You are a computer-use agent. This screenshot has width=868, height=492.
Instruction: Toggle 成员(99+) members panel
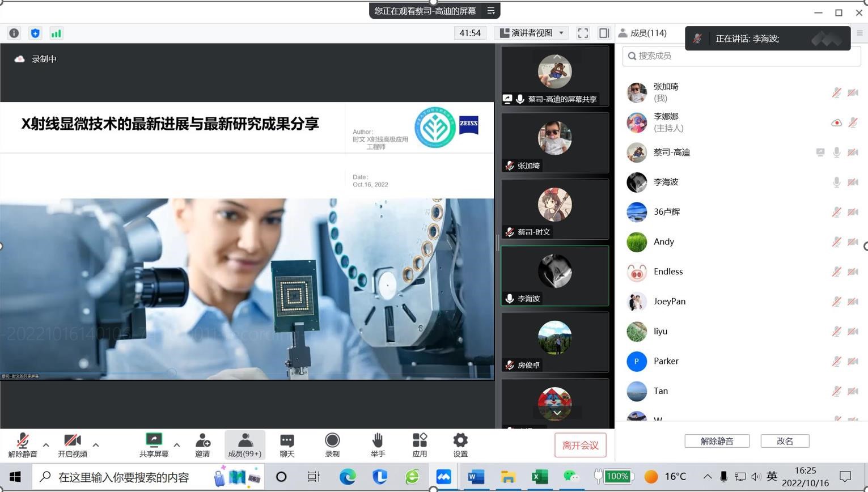pos(244,445)
